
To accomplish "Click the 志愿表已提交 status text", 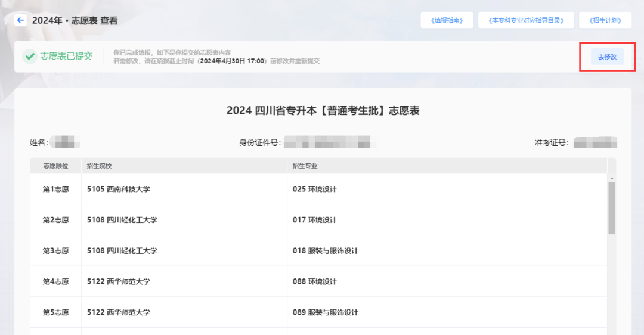I will point(66,57).
